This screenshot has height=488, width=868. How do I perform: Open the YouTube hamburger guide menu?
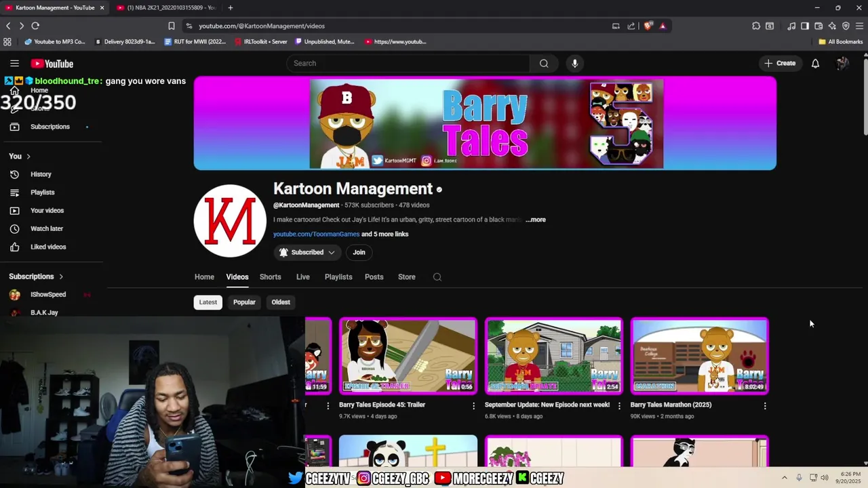(x=14, y=63)
